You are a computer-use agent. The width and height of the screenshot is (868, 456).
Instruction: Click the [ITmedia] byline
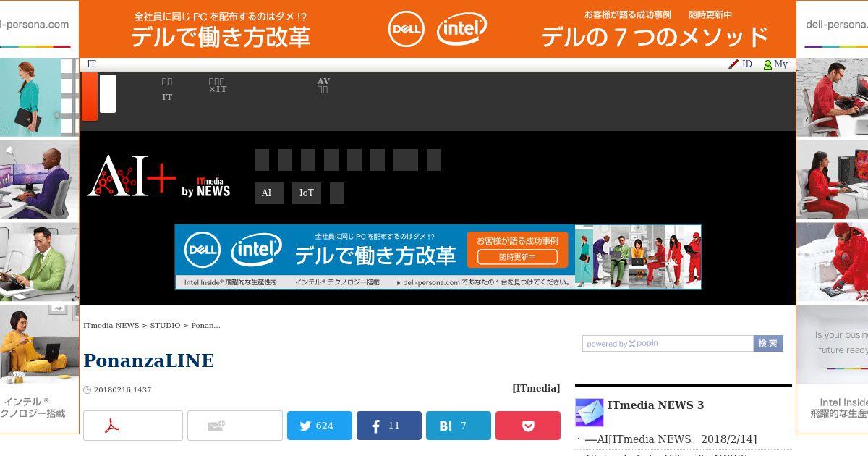pyautogui.click(x=536, y=388)
